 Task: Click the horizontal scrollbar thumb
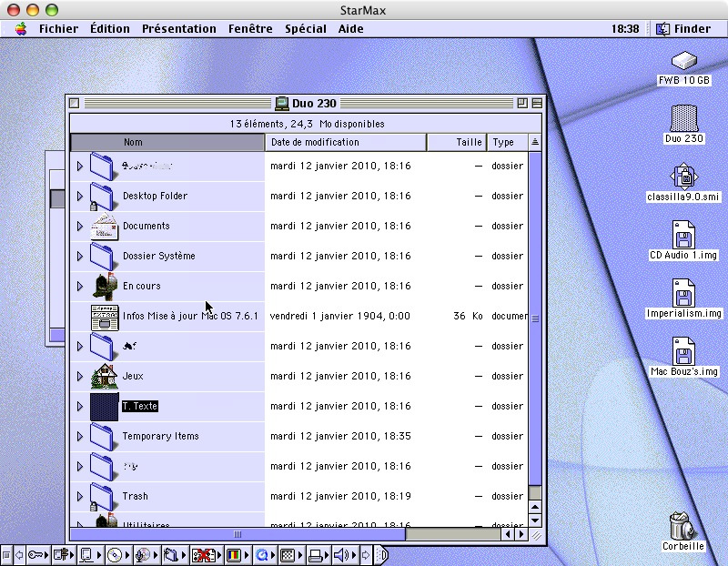tap(238, 534)
